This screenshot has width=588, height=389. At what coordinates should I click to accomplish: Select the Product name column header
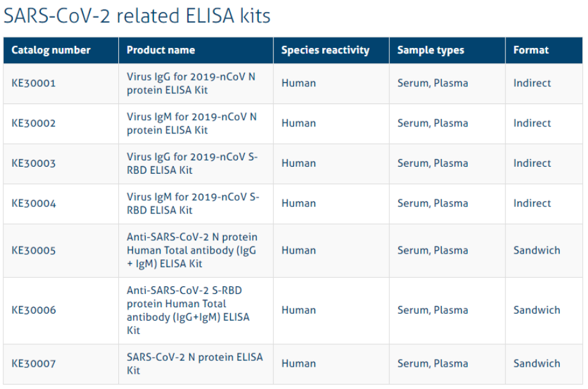(x=161, y=50)
